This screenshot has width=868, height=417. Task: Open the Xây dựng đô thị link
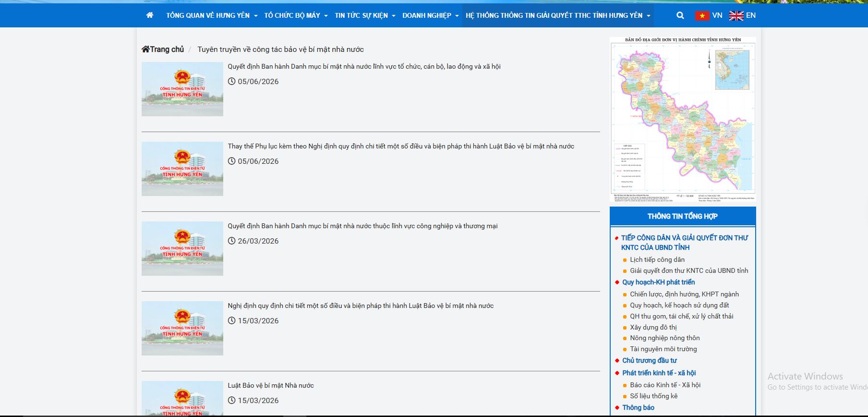click(653, 327)
